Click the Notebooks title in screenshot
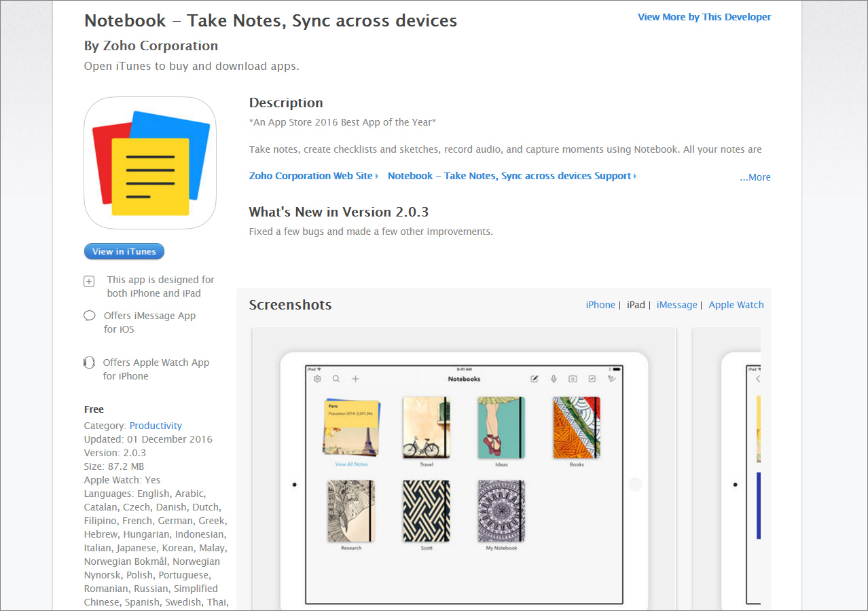Screen dimensions: 868x611 coord(465,379)
